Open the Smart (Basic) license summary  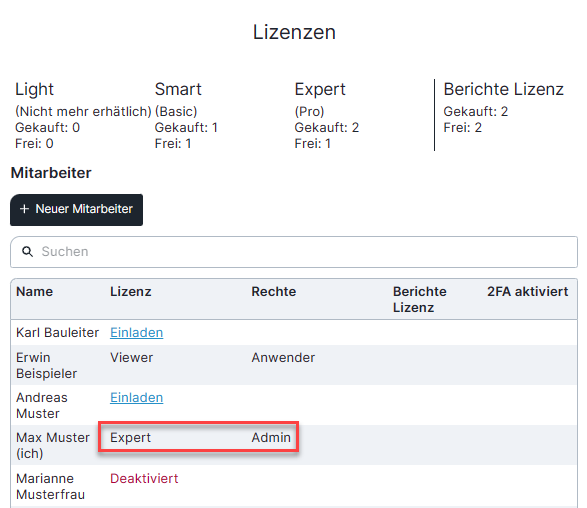click(x=186, y=115)
